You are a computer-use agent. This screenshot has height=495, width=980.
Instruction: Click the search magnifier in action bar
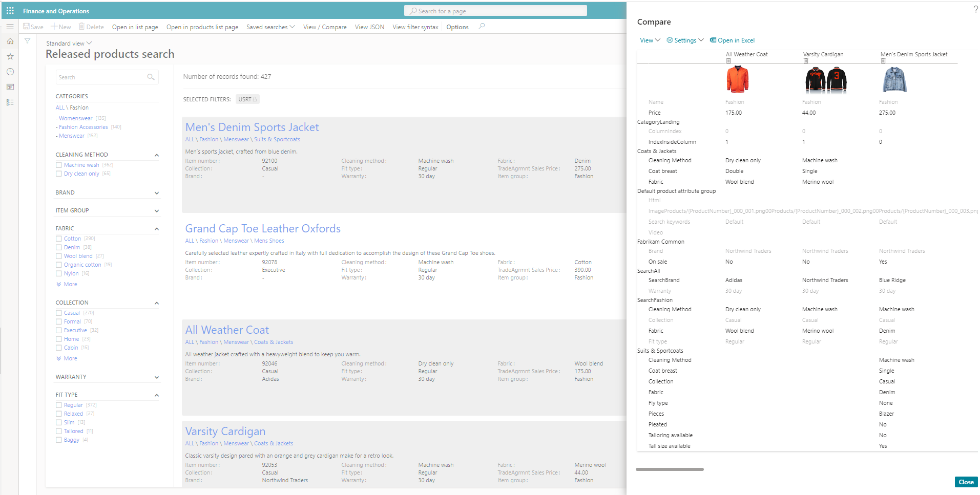coord(482,27)
